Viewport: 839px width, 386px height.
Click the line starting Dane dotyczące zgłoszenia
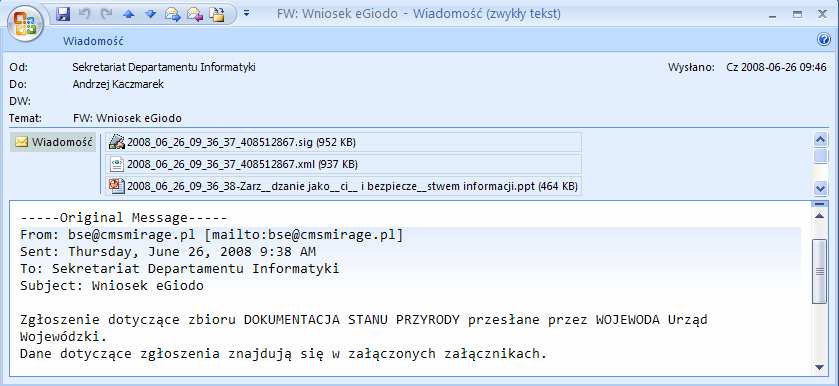(x=284, y=354)
